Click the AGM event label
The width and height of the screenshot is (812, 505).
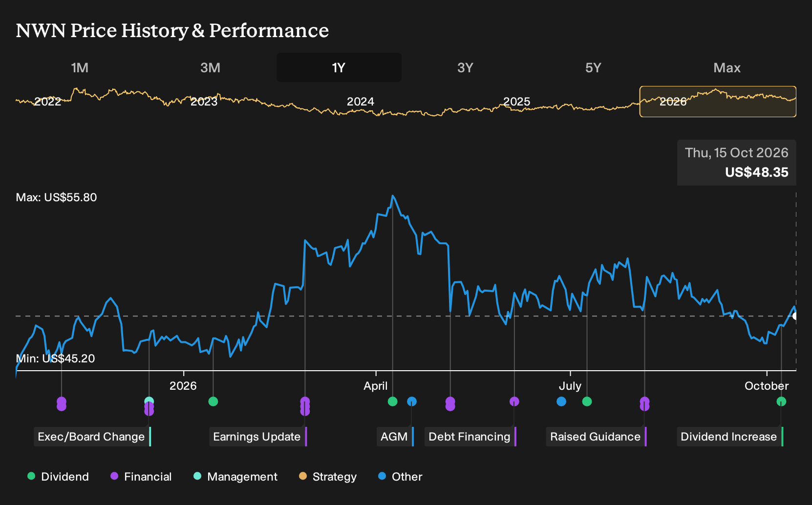tap(395, 437)
